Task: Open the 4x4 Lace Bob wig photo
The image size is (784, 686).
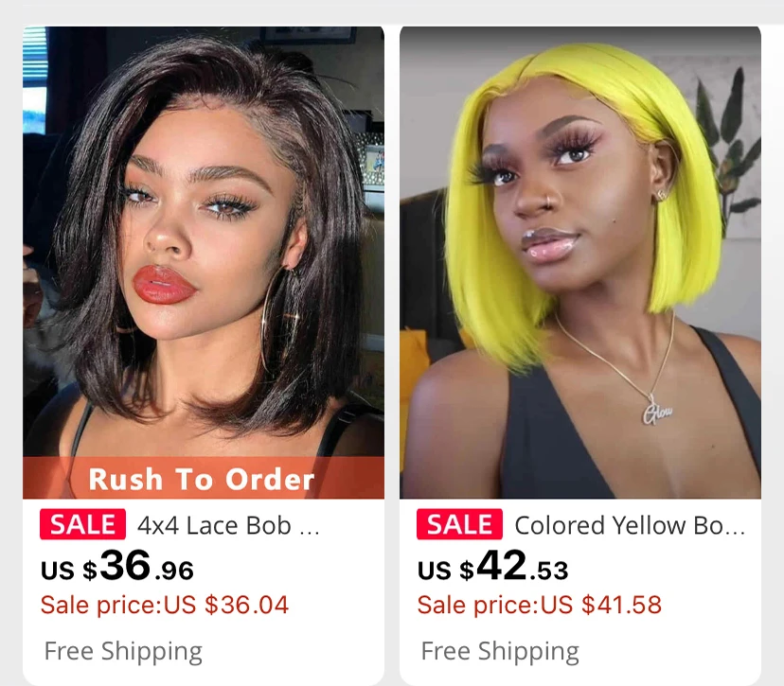Action: click(x=204, y=262)
